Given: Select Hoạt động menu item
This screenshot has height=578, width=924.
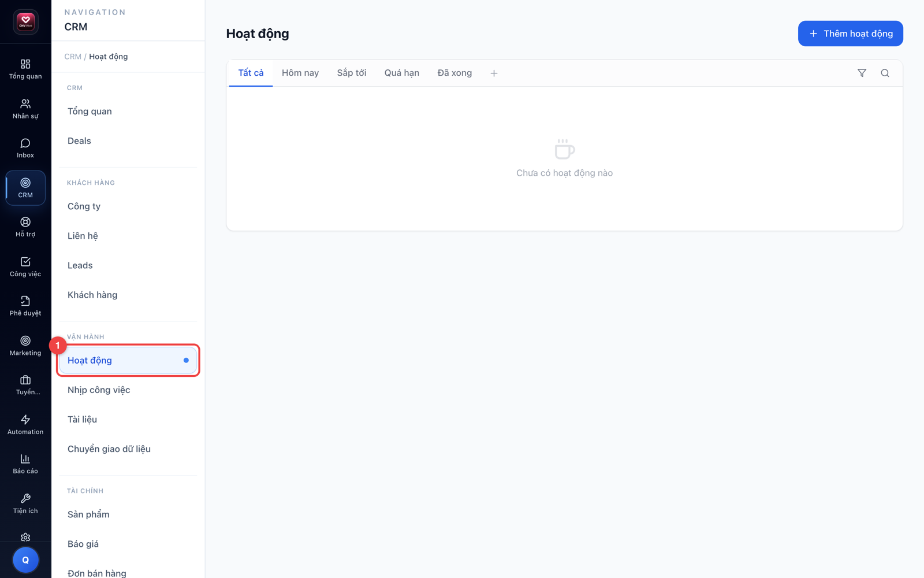Looking at the screenshot, I should [128, 361].
